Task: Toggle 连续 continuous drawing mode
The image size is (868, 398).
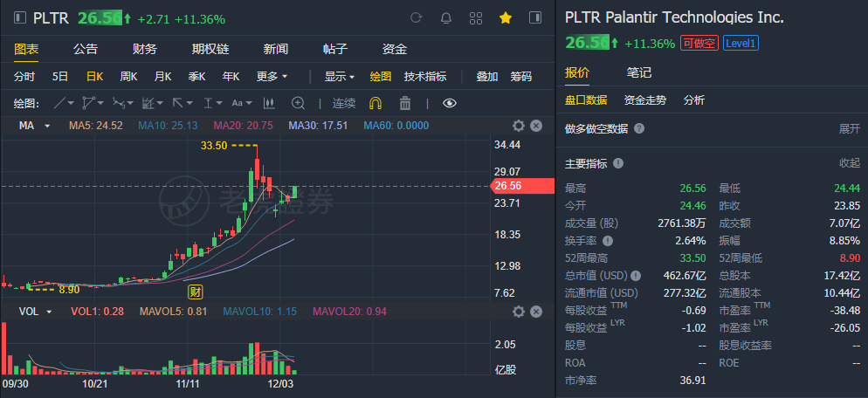Action: [x=344, y=103]
